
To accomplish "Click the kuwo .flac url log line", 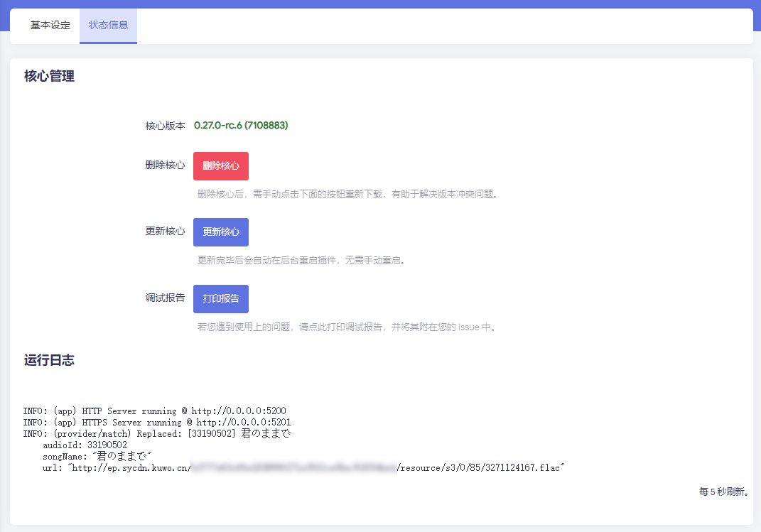I will 303,468.
